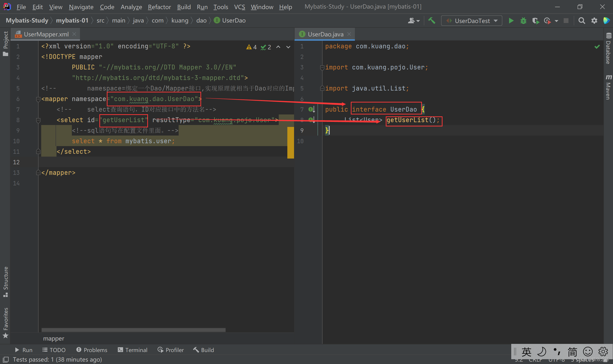Switch to UserDao.java tab
The width and height of the screenshot is (613, 364).
[325, 34]
